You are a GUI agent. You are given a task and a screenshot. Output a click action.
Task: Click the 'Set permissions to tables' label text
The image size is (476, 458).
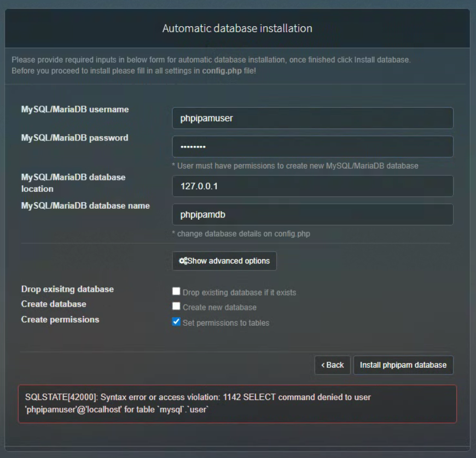226,323
